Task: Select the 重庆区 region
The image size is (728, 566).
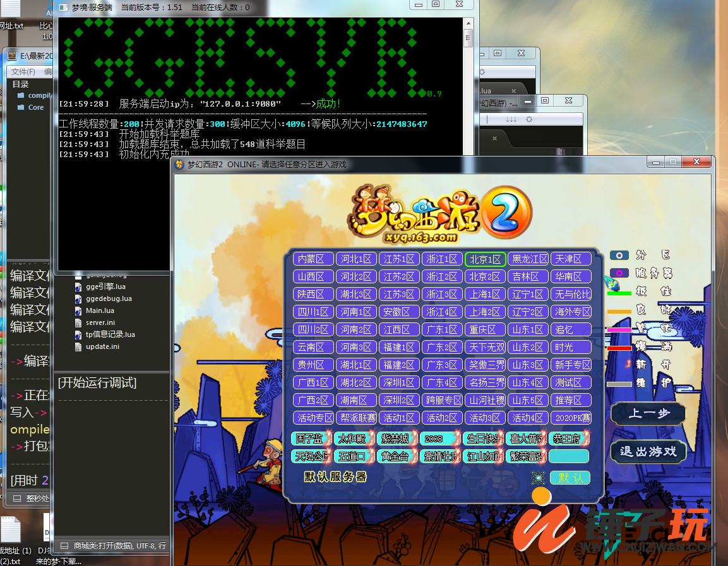Action: (485, 329)
